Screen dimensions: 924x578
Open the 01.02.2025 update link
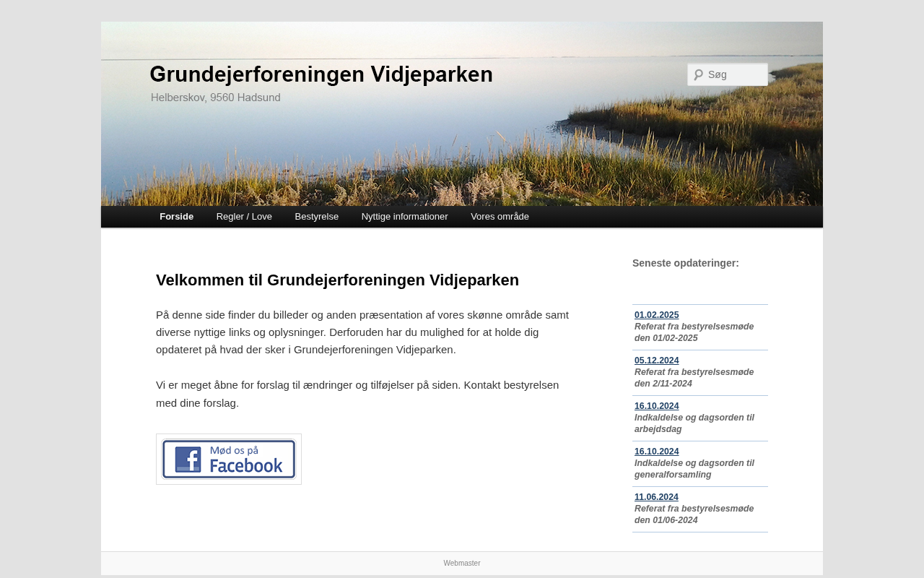[657, 315]
